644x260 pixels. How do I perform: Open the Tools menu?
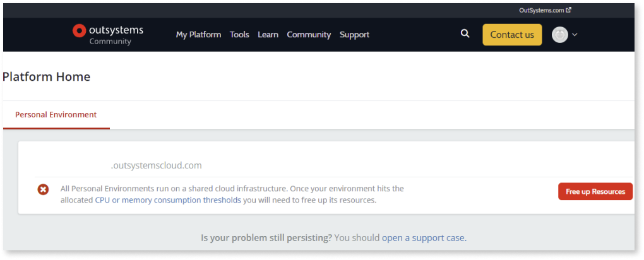coord(239,35)
